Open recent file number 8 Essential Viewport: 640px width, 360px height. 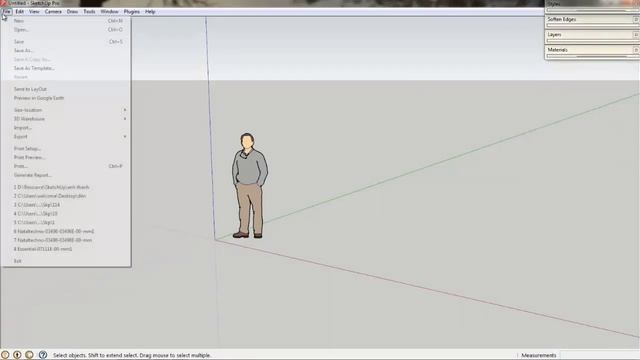[66, 249]
